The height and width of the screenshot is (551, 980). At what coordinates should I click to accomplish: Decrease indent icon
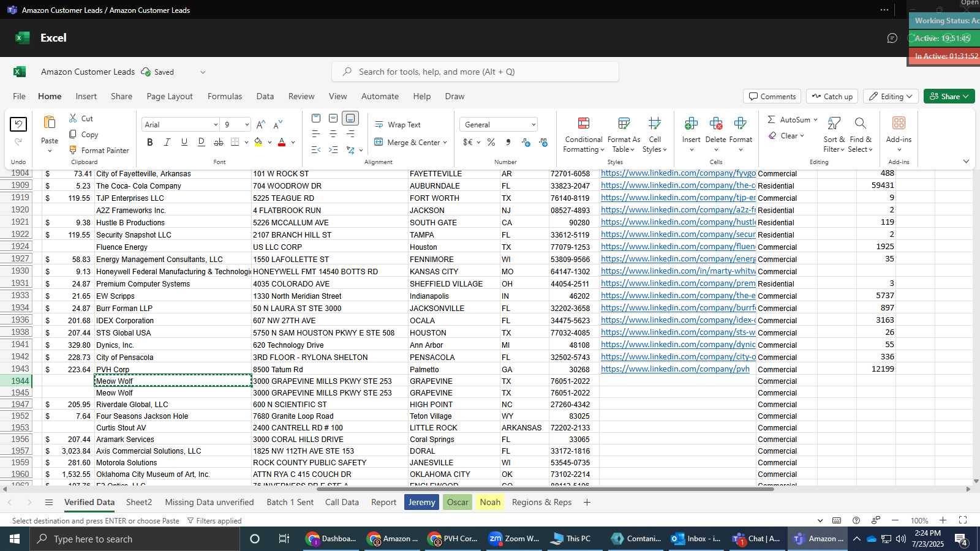pyautogui.click(x=316, y=150)
